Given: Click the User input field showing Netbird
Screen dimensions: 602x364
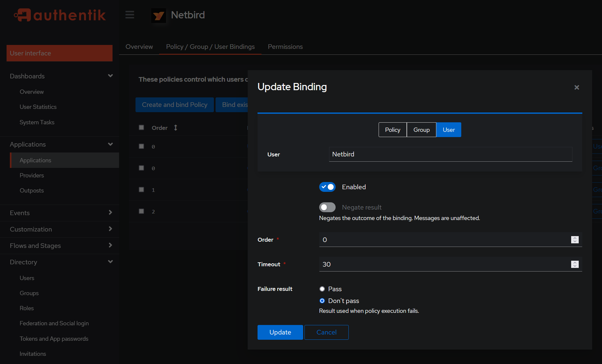Looking at the screenshot, I should click(450, 154).
